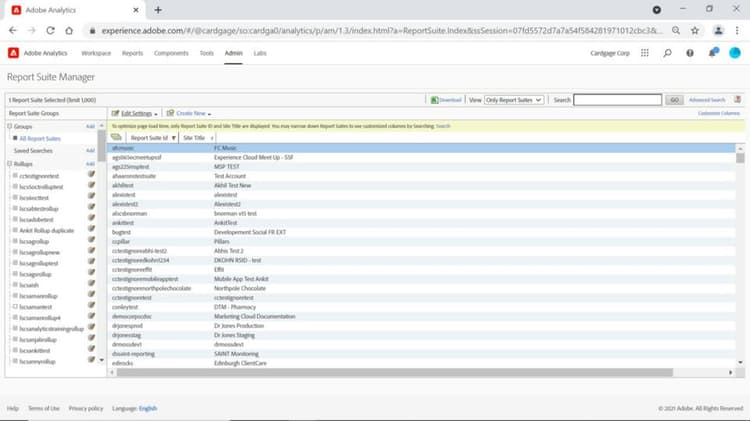Click the browser address bar URL
This screenshot has width=750, height=421.
point(382,31)
